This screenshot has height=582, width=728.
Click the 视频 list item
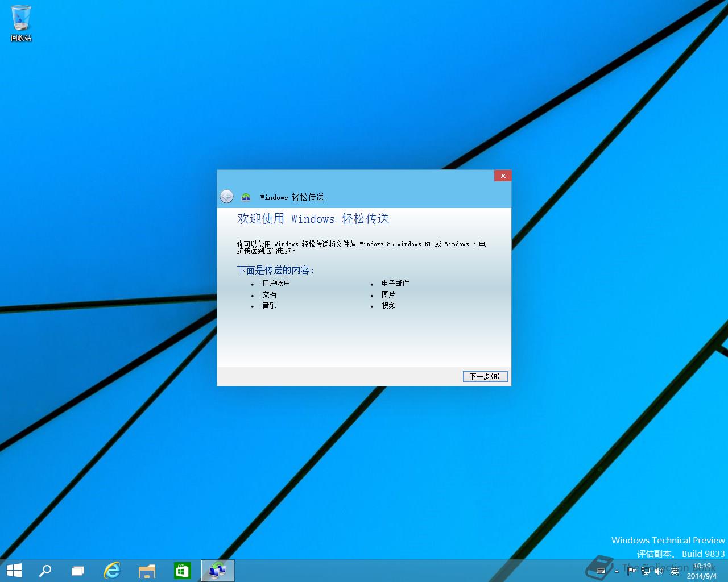388,305
